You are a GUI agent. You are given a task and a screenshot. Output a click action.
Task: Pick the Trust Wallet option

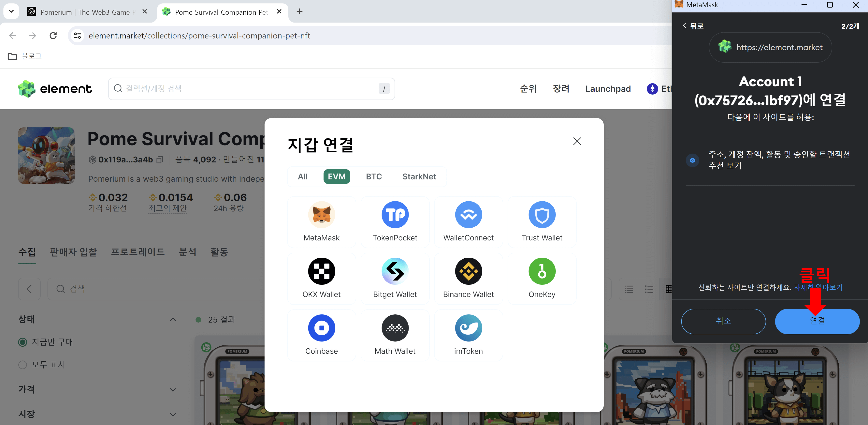click(x=542, y=215)
